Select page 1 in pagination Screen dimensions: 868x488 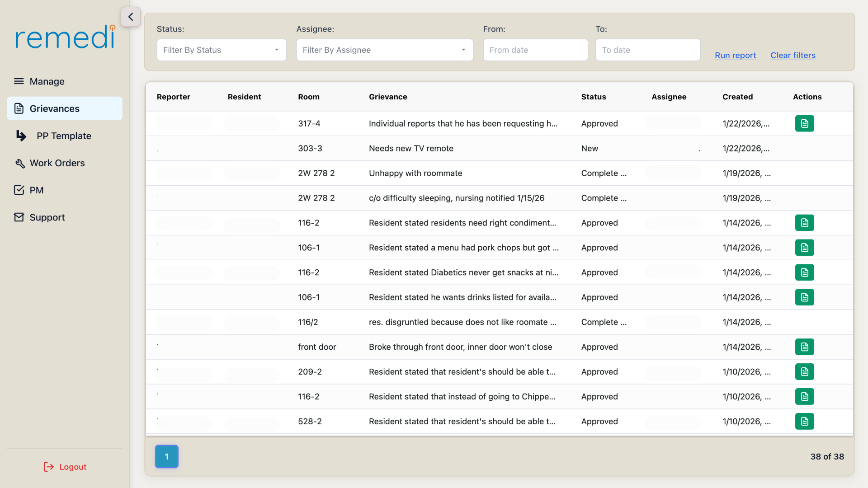pos(167,456)
